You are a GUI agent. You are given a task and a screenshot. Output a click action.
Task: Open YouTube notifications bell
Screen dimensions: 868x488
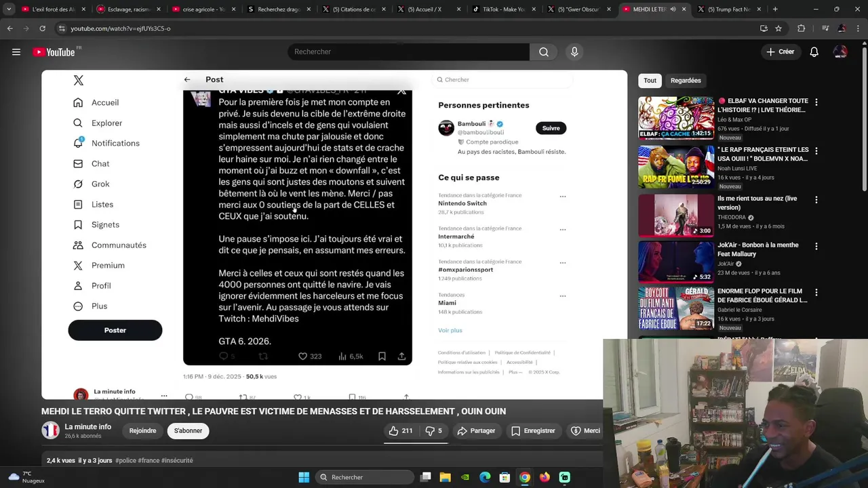click(814, 52)
